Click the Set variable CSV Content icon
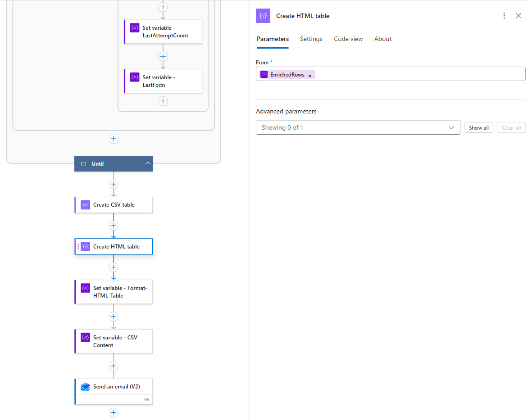Image resolution: width=528 pixels, height=420 pixels. [85, 338]
